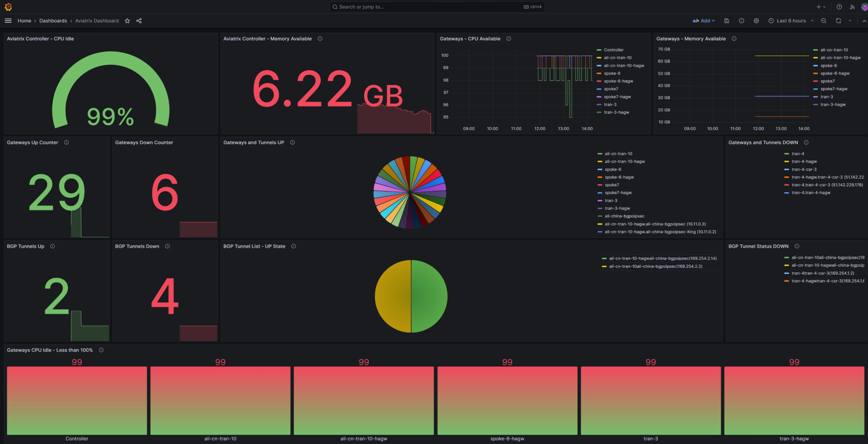The image size is (868, 444).
Task: Go to Home breadcrumb
Action: (24, 20)
